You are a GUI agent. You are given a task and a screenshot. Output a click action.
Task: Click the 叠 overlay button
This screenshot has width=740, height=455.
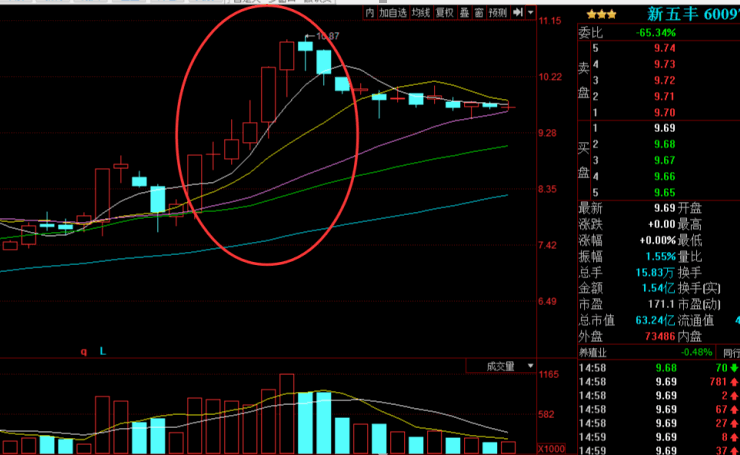click(x=464, y=13)
